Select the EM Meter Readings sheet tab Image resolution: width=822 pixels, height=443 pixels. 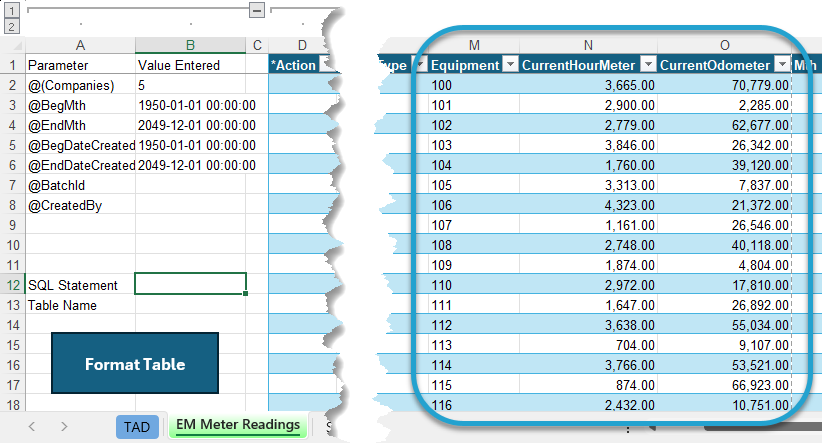(238, 425)
